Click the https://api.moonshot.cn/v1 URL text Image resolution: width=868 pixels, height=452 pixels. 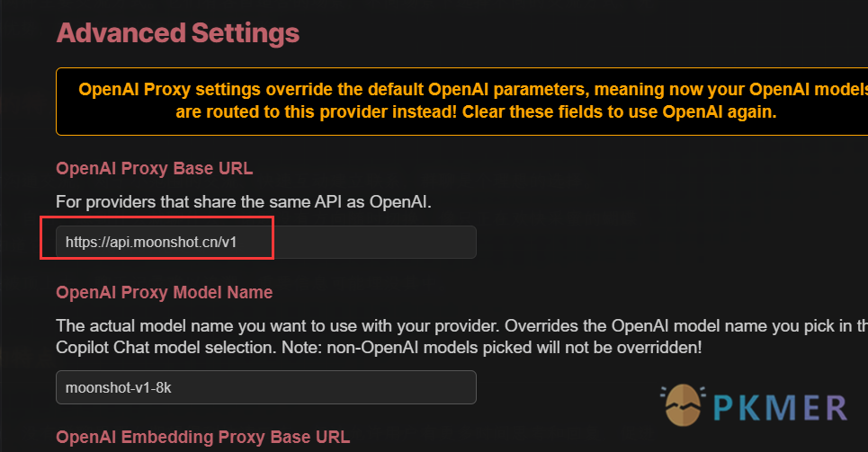point(151,243)
